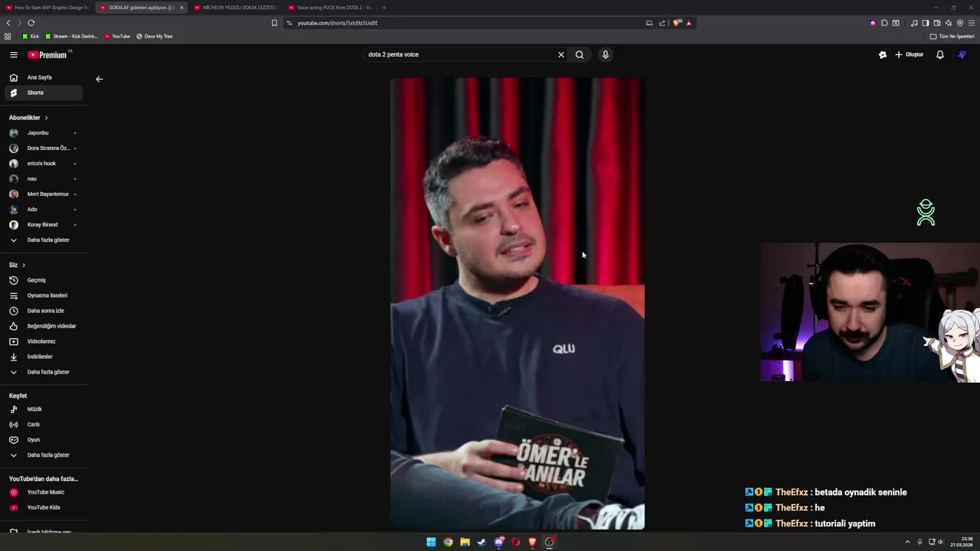Open İndirilenler in sidebar

(44, 357)
